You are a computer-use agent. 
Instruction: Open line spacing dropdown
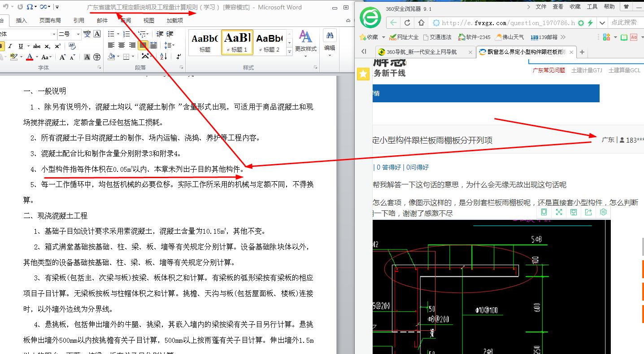169,45
